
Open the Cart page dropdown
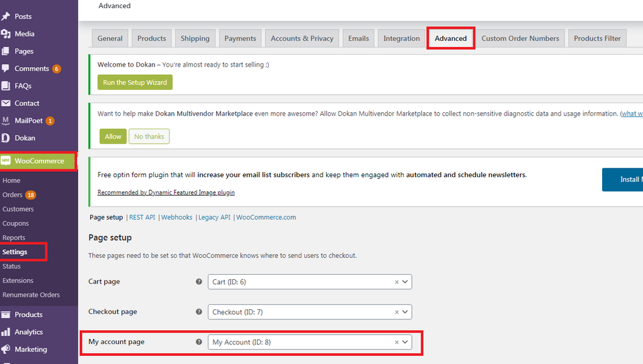[310, 282]
